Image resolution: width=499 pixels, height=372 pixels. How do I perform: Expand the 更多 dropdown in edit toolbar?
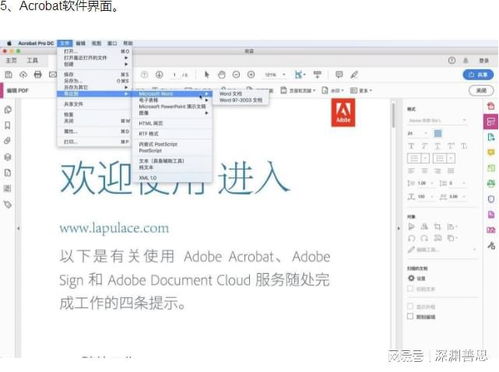coord(361,90)
